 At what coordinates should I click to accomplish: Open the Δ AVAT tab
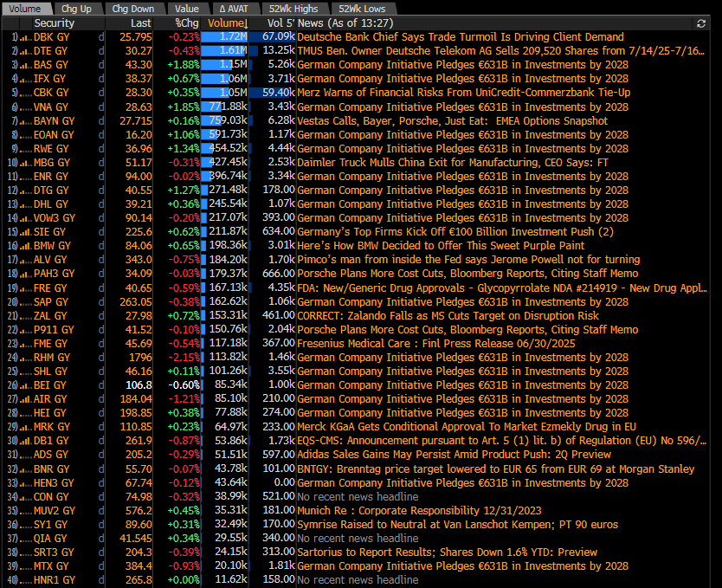(234, 9)
